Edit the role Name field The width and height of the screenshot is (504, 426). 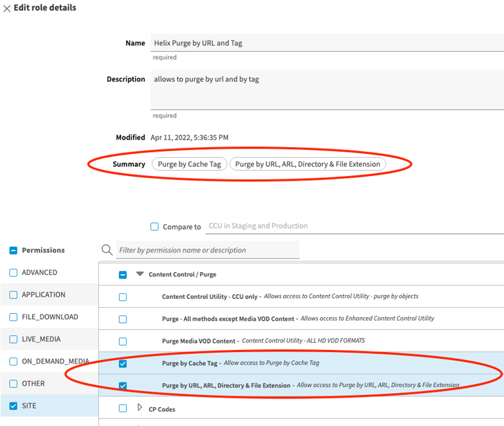coord(327,43)
